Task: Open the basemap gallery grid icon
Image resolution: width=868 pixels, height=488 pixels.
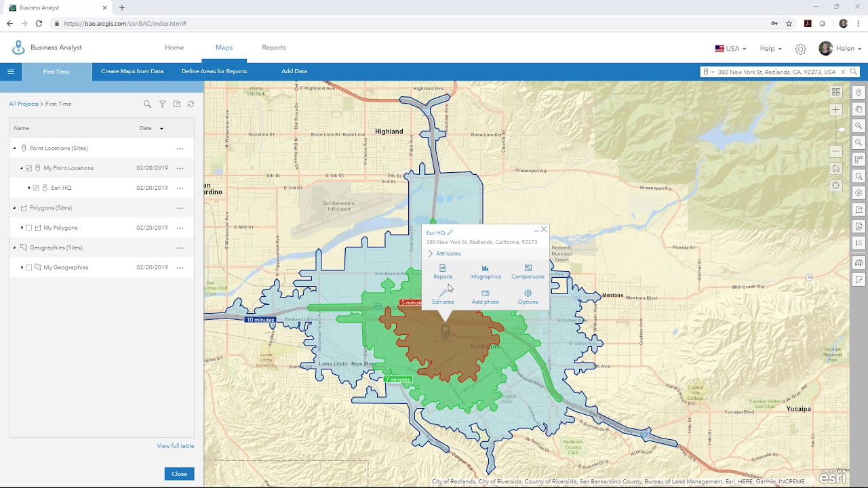Action: click(x=836, y=91)
